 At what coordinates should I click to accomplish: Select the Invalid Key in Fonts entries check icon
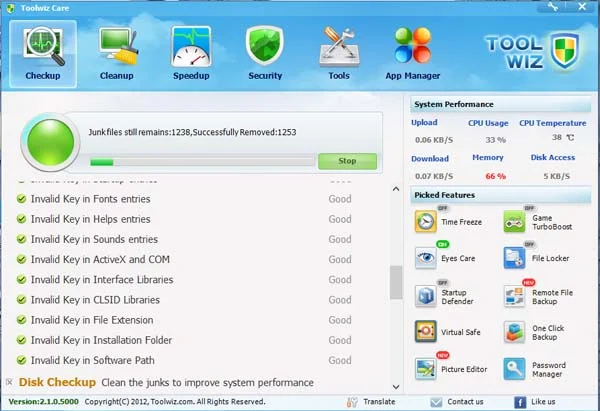[x=21, y=199]
